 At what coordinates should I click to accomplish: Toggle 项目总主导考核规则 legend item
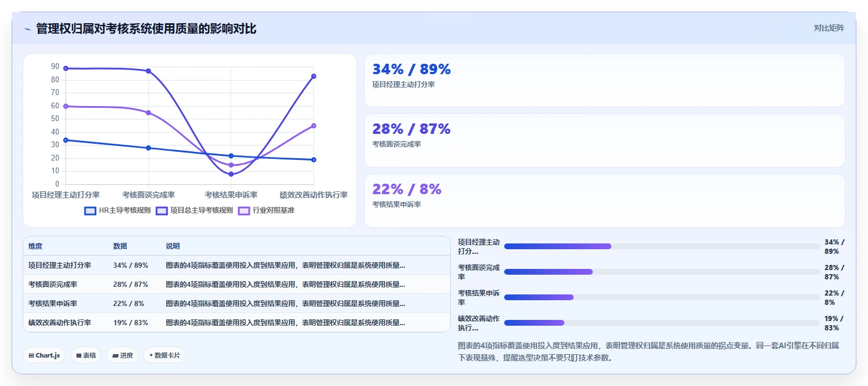tap(194, 210)
